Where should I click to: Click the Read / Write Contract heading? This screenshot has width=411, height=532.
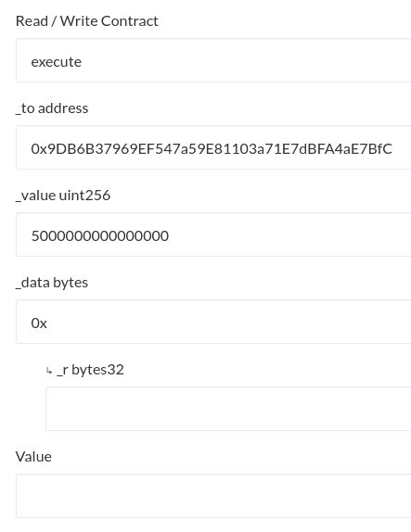87,21
